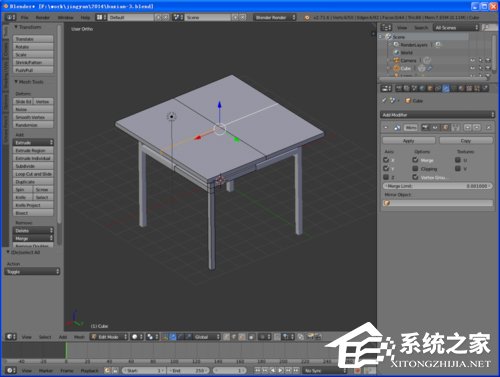Click the Scene icon in the outliner
The height and width of the screenshot is (377, 500).
tap(388, 37)
